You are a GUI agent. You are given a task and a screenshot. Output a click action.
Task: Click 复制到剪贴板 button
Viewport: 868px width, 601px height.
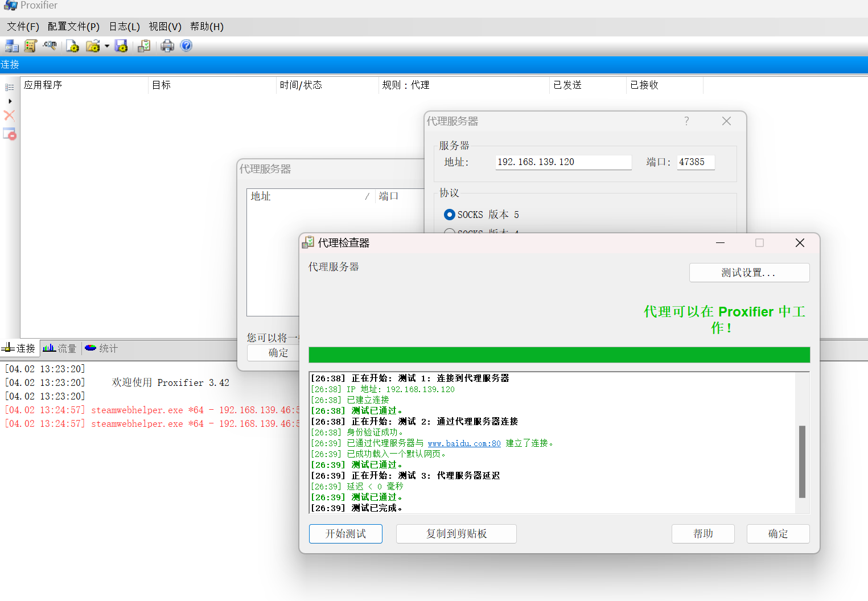(456, 534)
